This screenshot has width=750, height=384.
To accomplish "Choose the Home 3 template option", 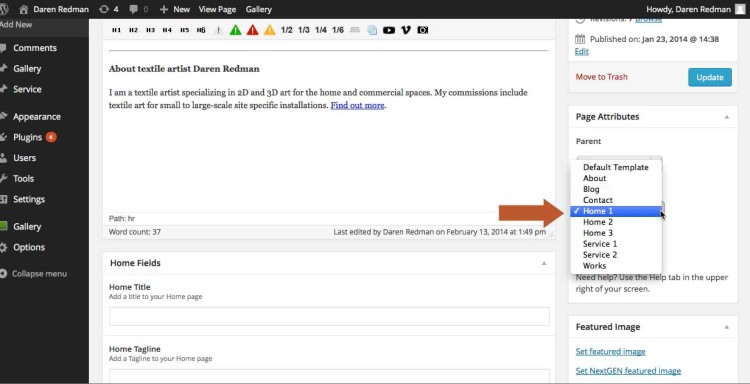I will (616, 233).
